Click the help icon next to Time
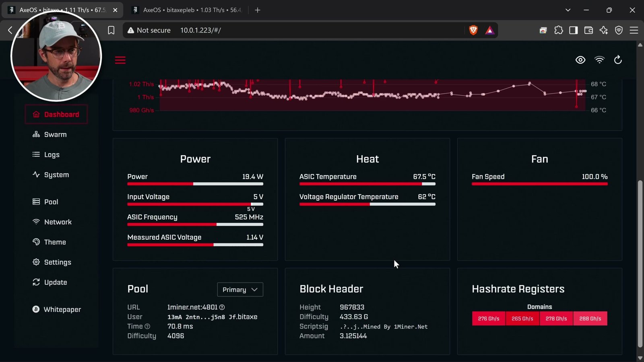The width and height of the screenshot is (644, 362). [147, 327]
